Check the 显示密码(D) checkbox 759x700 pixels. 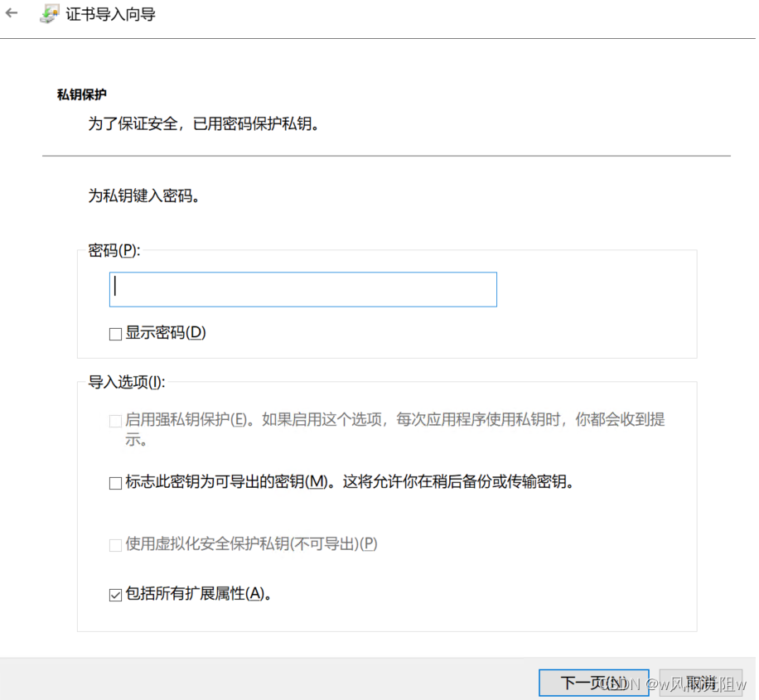(x=114, y=333)
